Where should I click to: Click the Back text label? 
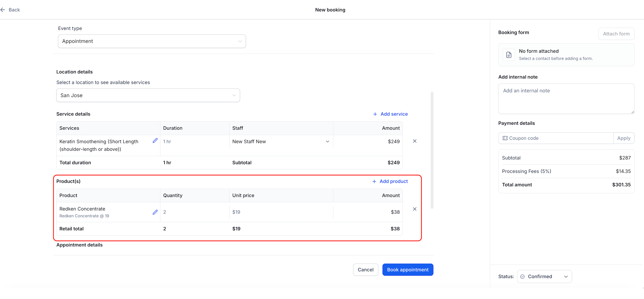[14, 10]
